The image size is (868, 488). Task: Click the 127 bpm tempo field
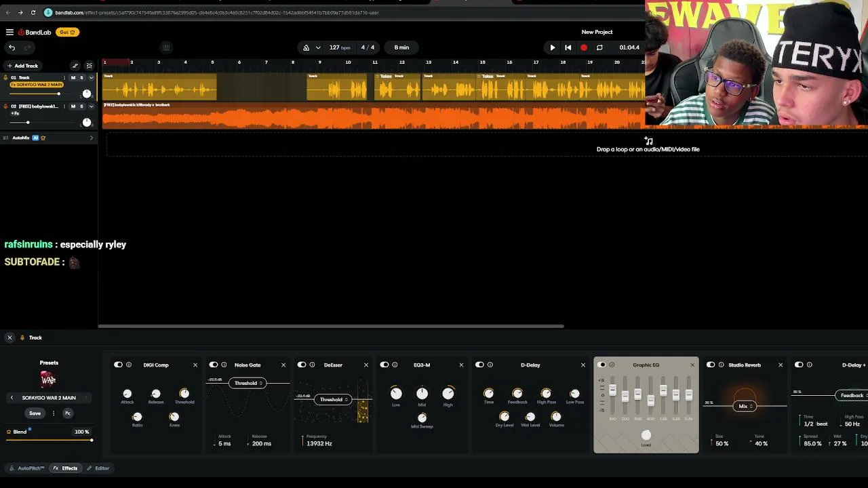(340, 47)
